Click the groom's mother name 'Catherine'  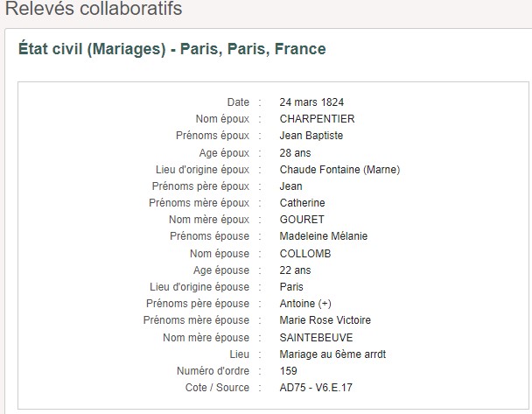coord(302,203)
